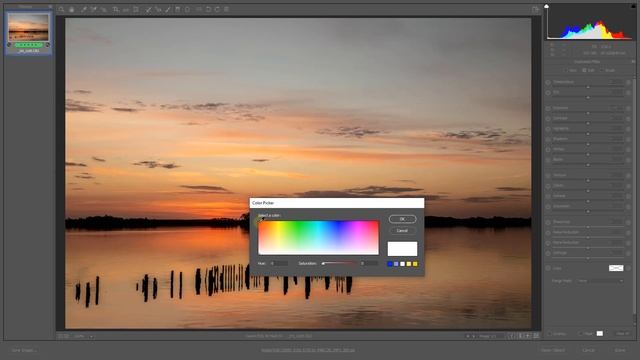The width and height of the screenshot is (640, 360).
Task: Select the Hand tool
Action: (x=71, y=9)
